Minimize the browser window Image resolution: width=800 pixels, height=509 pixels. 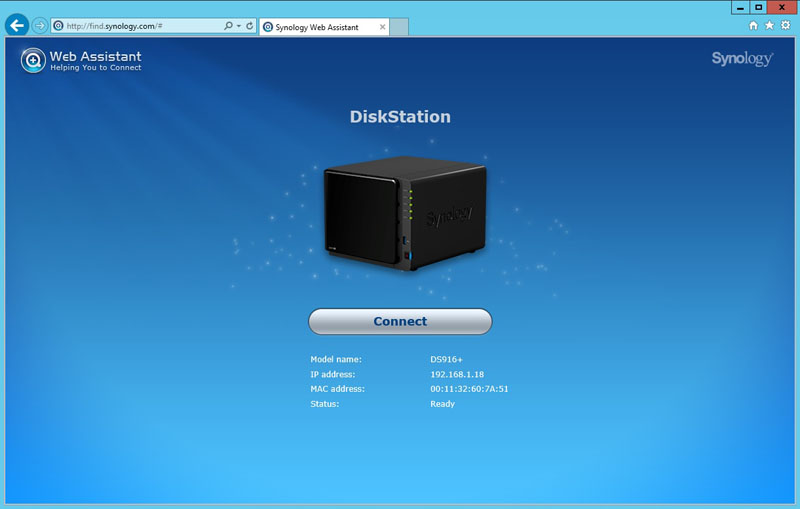point(740,7)
